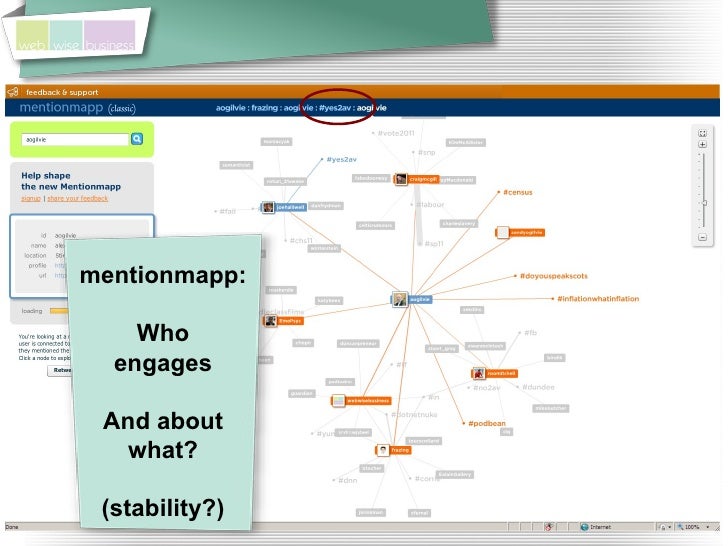
Task: Select the frazing breadcrumb in header
Action: pos(264,108)
